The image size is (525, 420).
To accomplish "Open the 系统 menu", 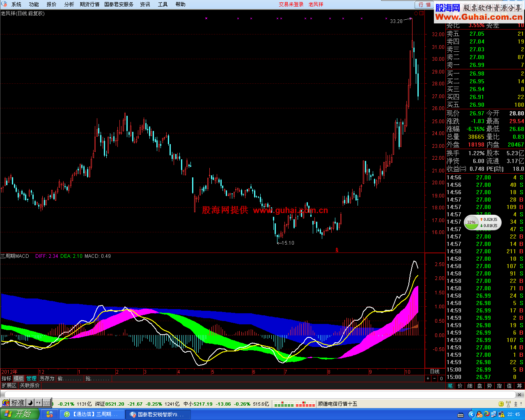I will click(16, 4).
